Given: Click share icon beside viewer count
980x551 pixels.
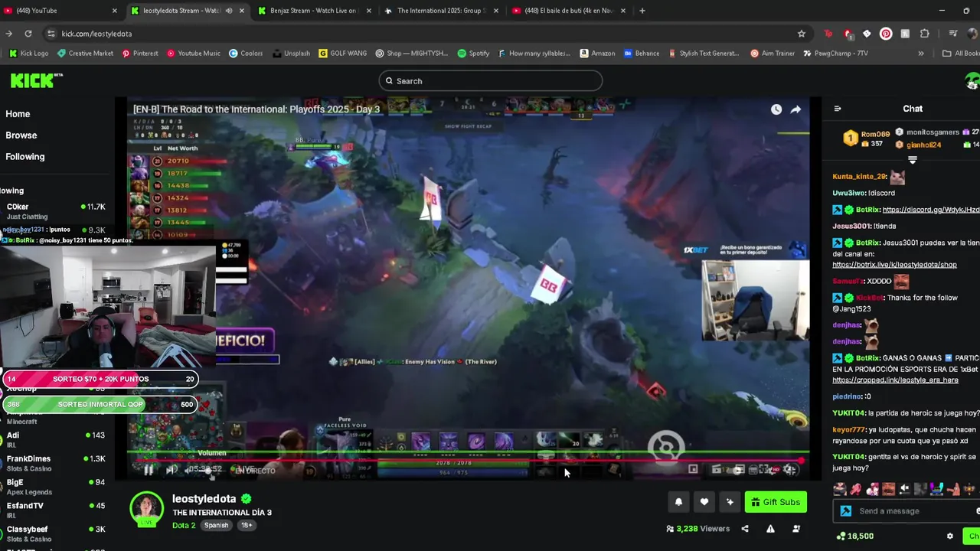Looking at the screenshot, I should [745, 529].
